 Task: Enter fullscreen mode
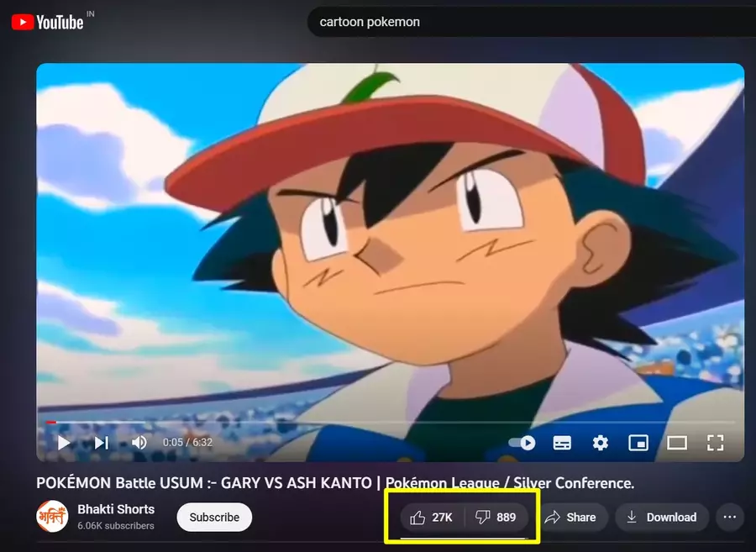pyautogui.click(x=716, y=442)
